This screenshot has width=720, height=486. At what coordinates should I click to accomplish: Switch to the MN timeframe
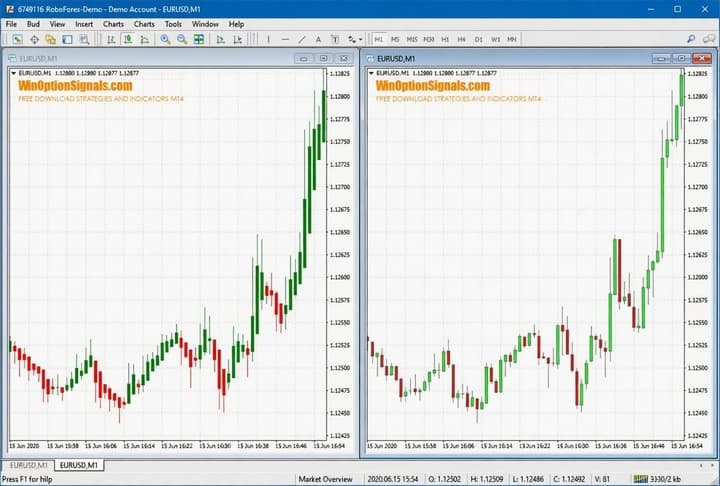(512, 40)
